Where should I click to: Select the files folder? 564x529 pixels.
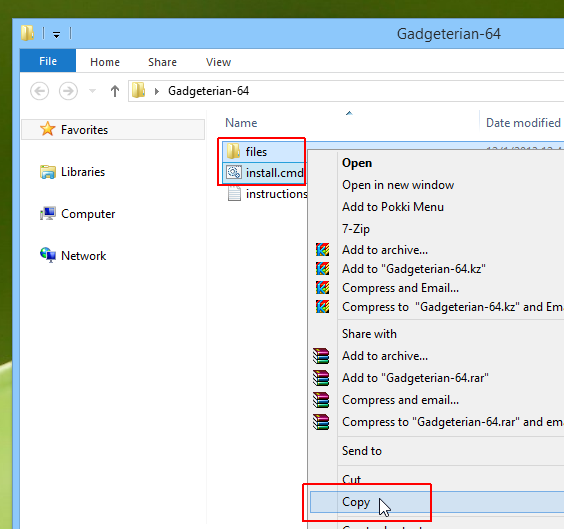pos(256,152)
